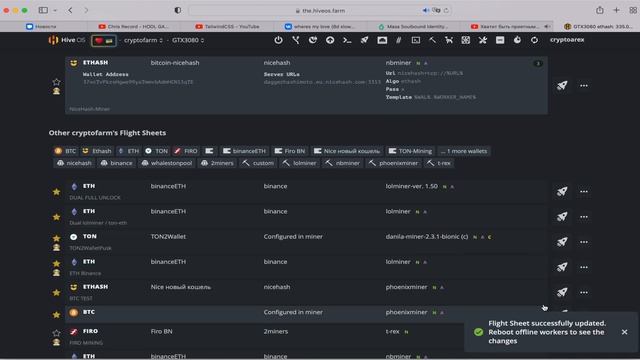
Task: Toggle the BTC coin filter chip
Action: coord(65,151)
